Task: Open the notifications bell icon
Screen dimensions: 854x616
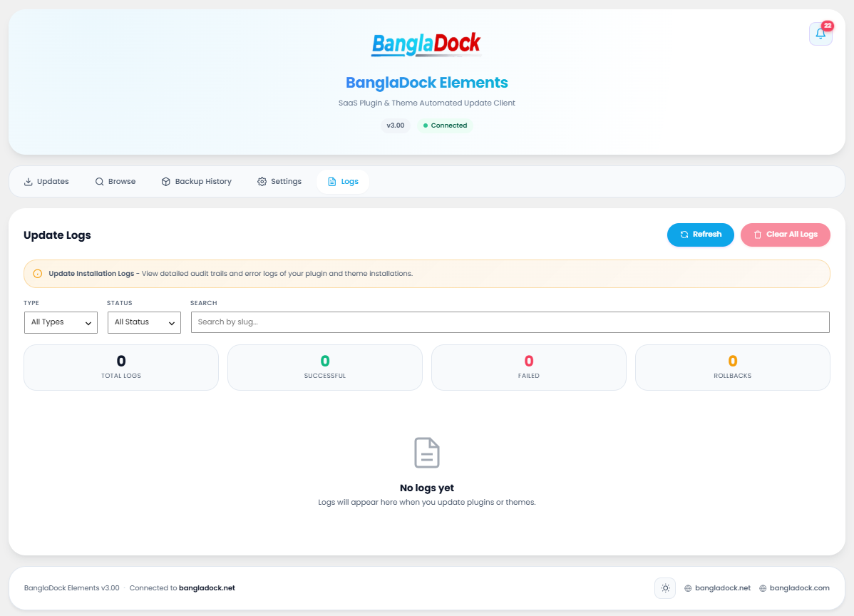Action: 820,34
